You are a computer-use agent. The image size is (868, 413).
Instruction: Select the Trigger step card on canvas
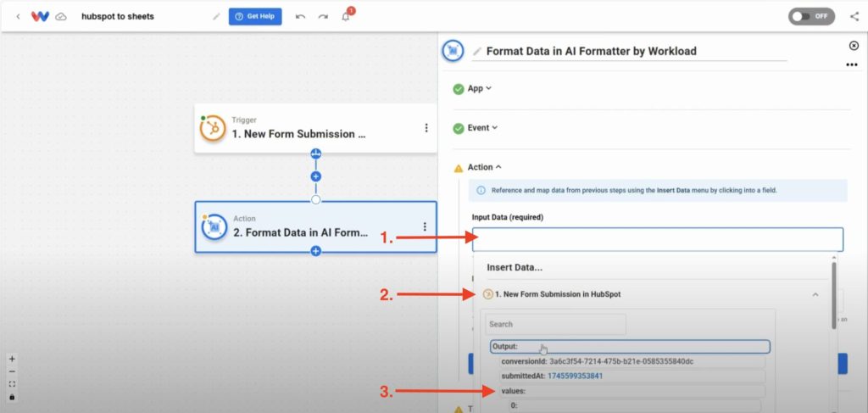tap(315, 128)
